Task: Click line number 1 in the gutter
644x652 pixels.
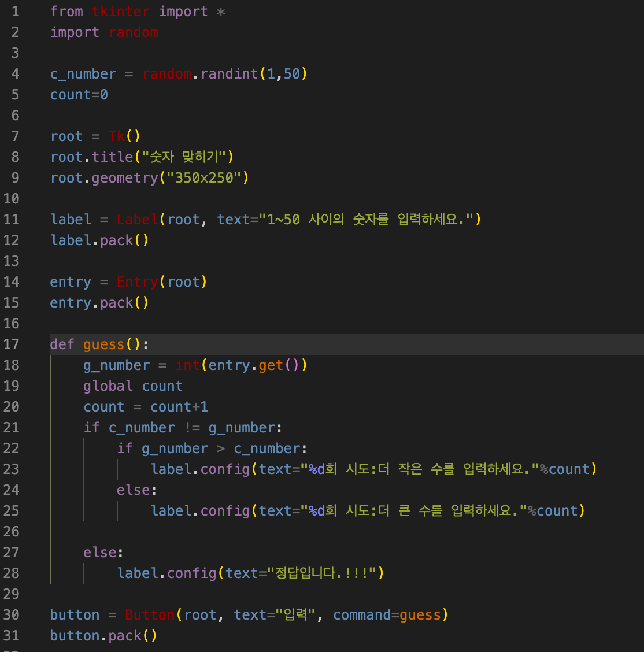Action: pyautogui.click(x=16, y=11)
